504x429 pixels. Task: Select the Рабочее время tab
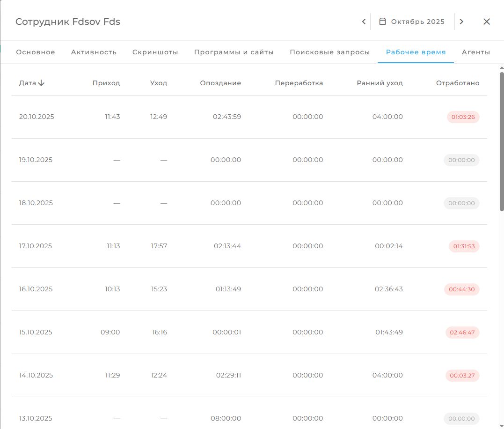click(x=416, y=52)
